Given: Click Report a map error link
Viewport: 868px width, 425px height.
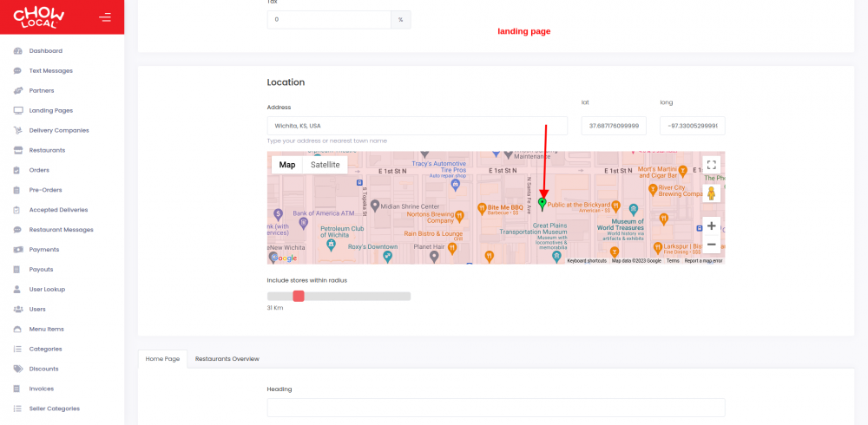Looking at the screenshot, I should pos(703,261).
